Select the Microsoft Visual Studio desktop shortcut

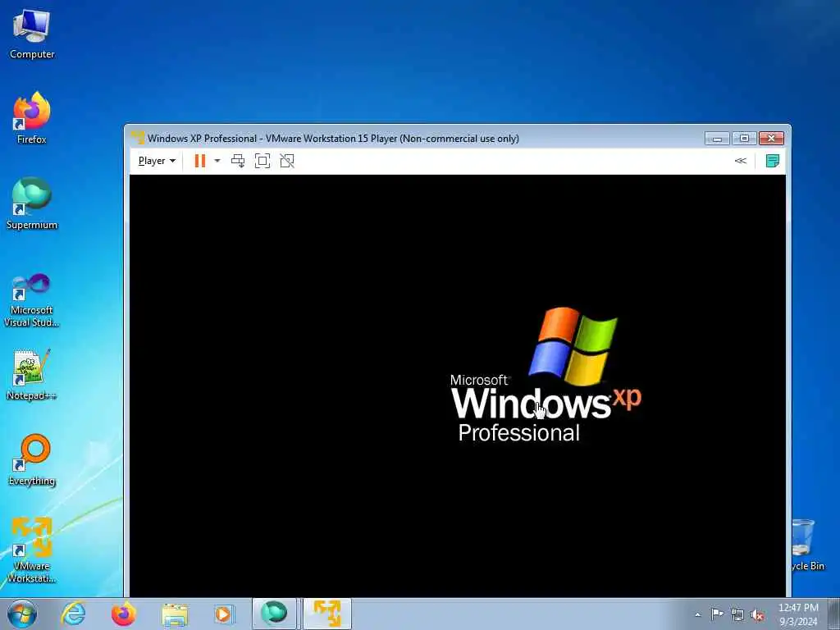click(x=32, y=300)
